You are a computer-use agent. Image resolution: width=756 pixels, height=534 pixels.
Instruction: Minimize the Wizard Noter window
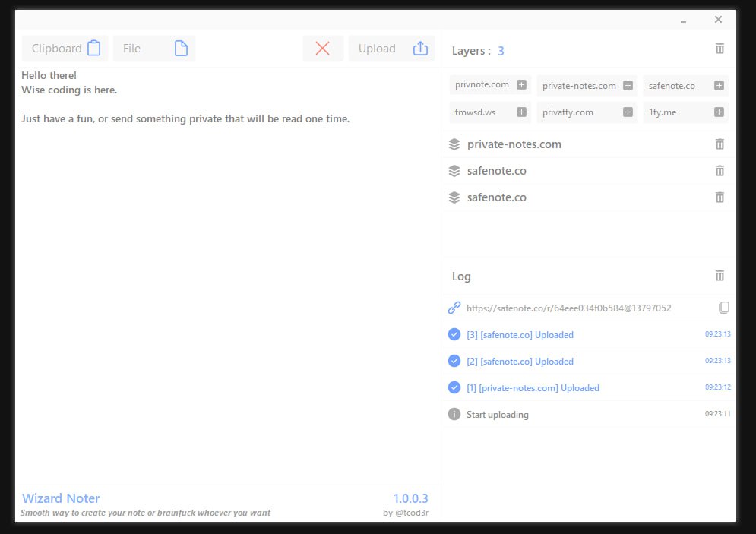pyautogui.click(x=684, y=21)
